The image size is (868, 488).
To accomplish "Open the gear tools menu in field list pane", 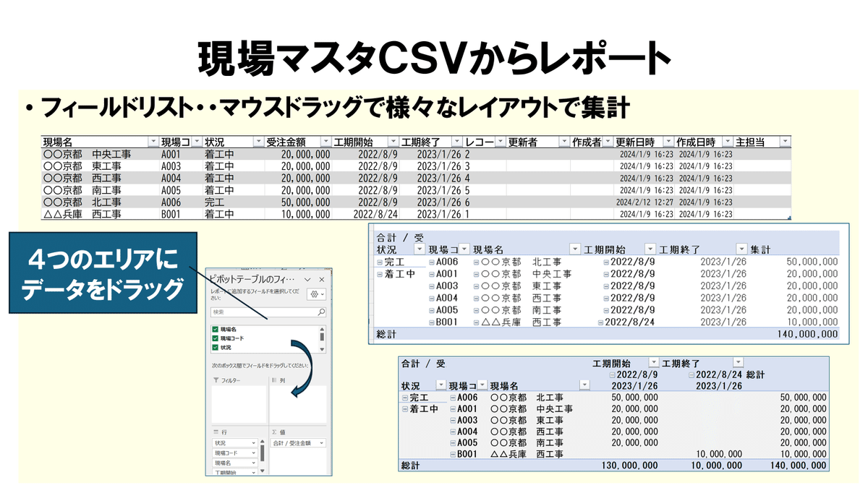I will [x=317, y=294].
